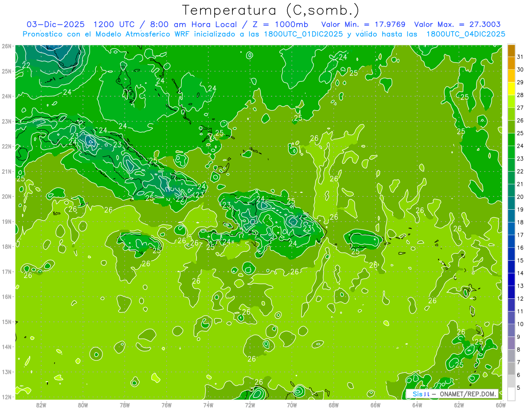Image resolution: width=532 pixels, height=411 pixels.
Task: Click the legend value label '20'
Action: 520,197
